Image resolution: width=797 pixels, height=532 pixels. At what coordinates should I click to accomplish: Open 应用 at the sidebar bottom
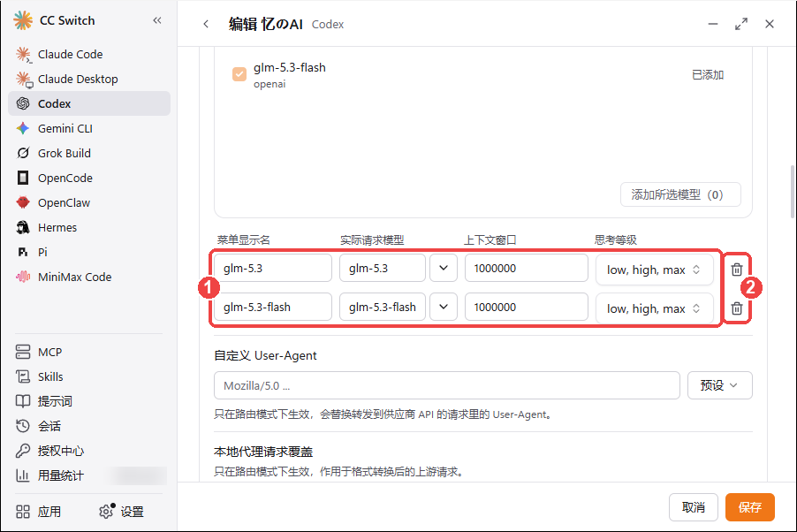click(39, 512)
